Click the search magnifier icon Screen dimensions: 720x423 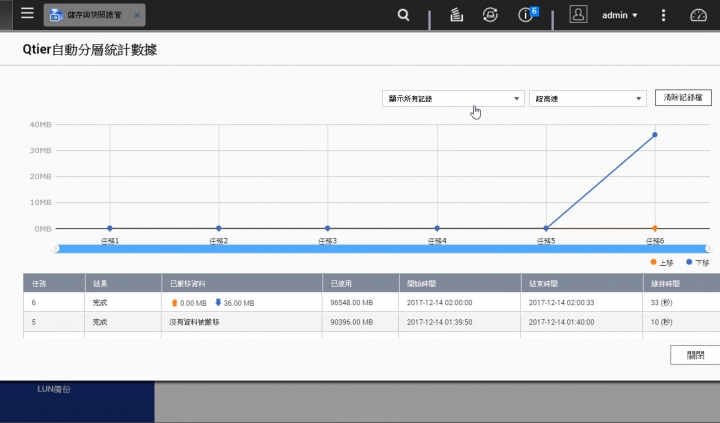403,15
